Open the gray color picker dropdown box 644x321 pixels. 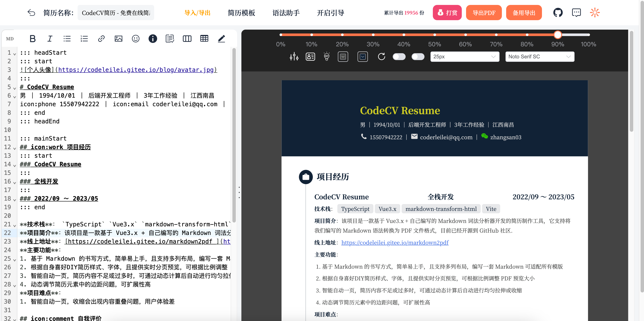(343, 57)
